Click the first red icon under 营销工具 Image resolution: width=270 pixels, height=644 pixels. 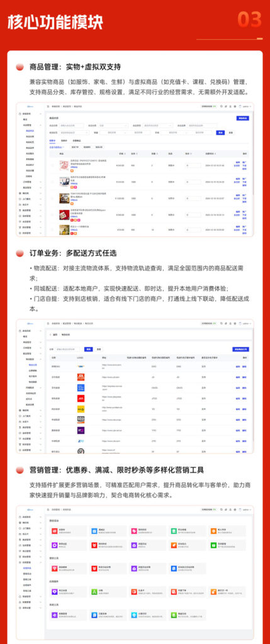click(54, 569)
